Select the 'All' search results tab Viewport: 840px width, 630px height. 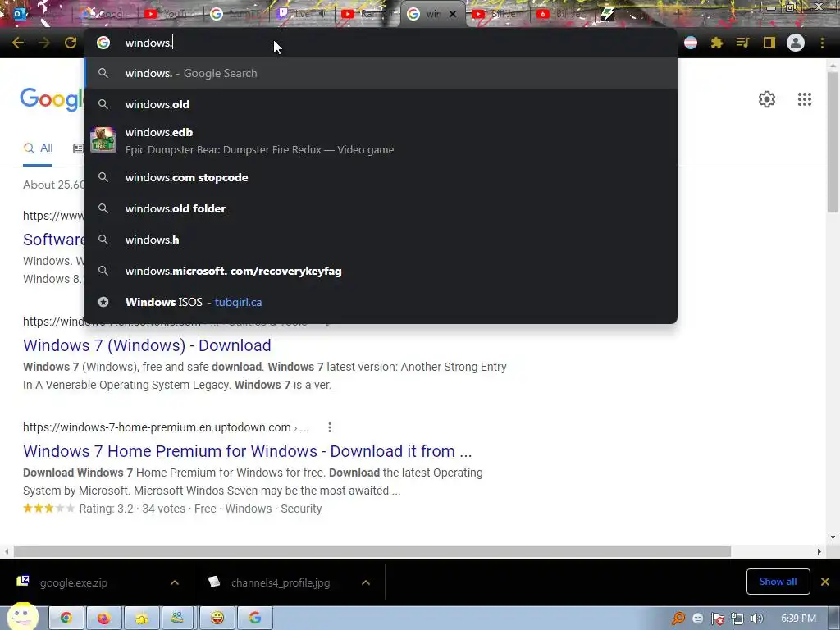(38, 148)
